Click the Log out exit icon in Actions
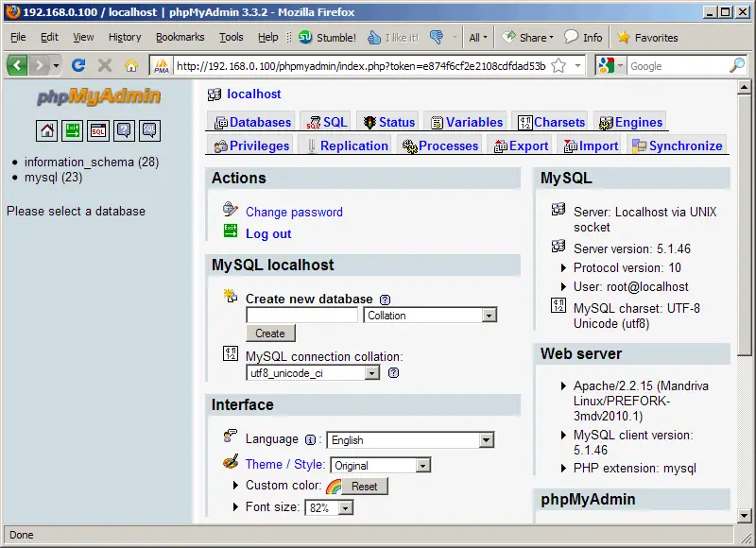Screen dimensions: 756x548 coord(231,231)
